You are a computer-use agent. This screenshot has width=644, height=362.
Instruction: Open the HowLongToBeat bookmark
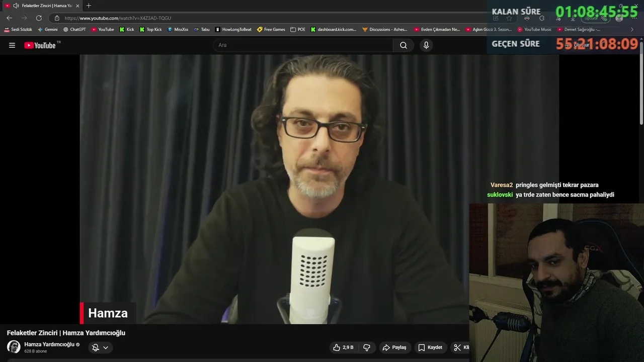(x=233, y=30)
